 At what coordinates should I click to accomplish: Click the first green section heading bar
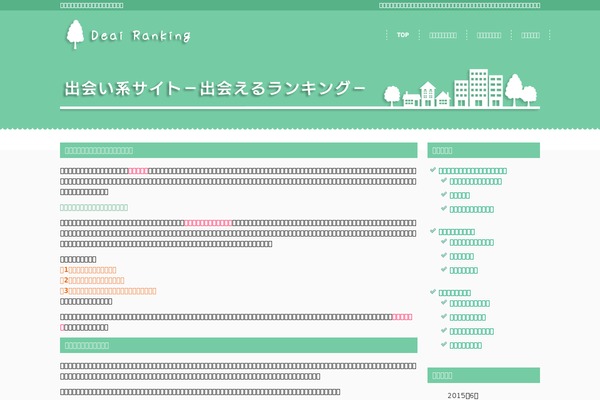click(238, 150)
